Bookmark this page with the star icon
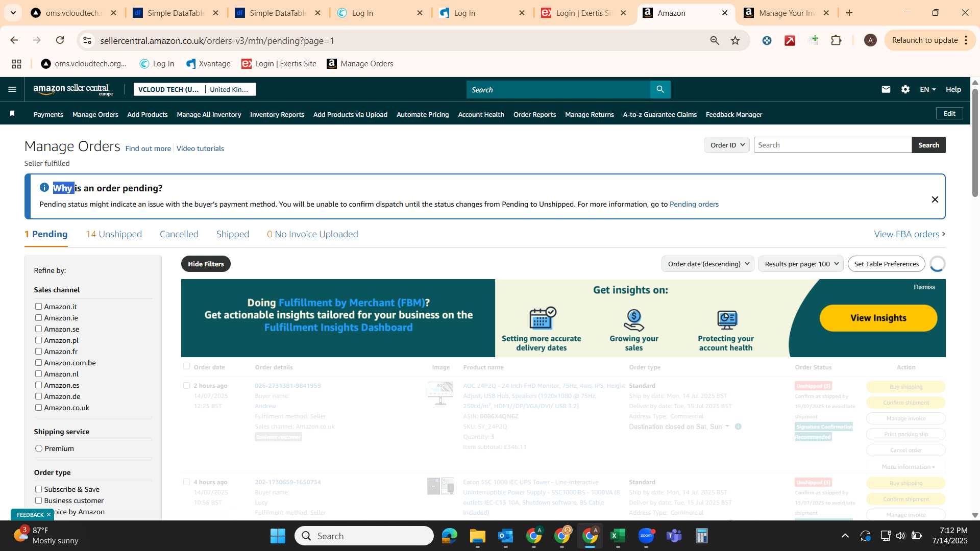This screenshot has height=551, width=980. (x=735, y=40)
